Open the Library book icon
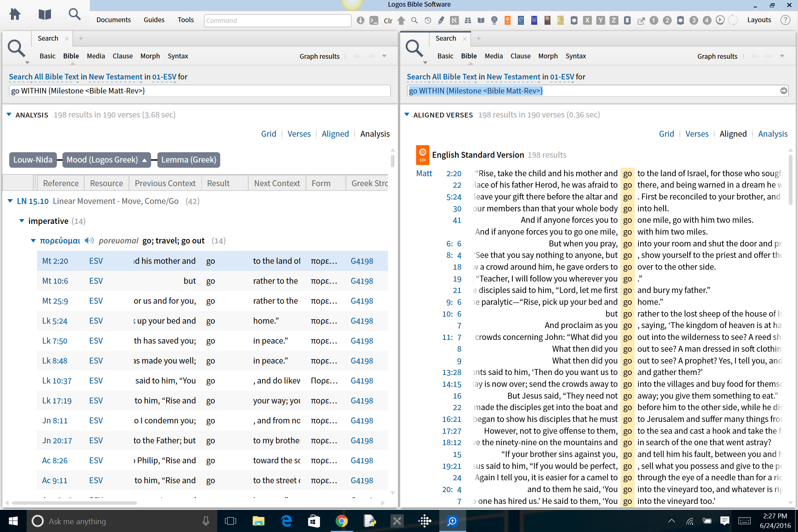This screenshot has height=532, width=798. pos(45,14)
